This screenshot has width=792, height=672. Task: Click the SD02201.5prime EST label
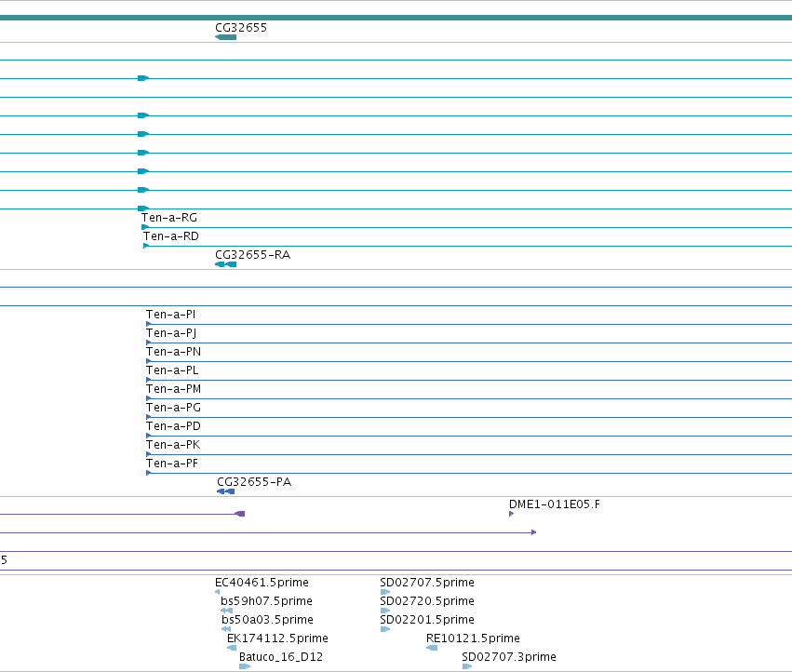(427, 620)
